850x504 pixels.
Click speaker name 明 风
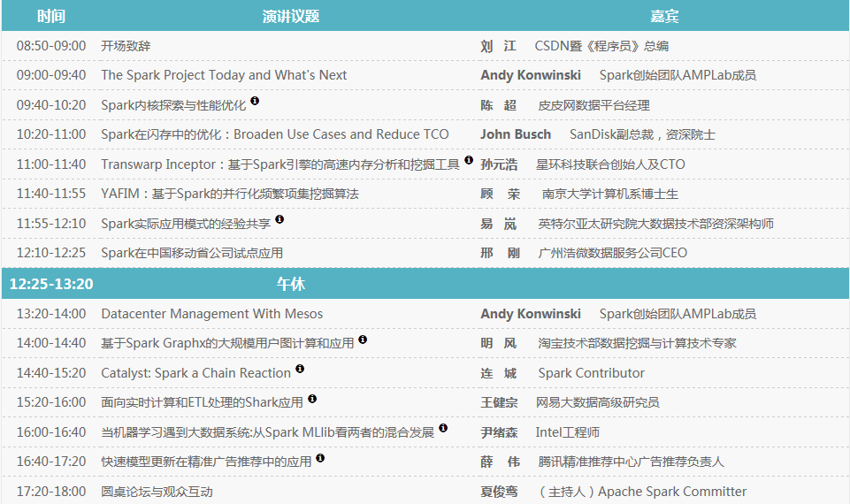[498, 343]
